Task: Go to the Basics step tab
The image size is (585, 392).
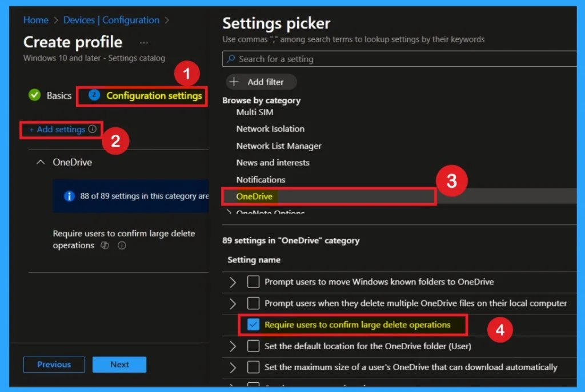Action: 59,96
